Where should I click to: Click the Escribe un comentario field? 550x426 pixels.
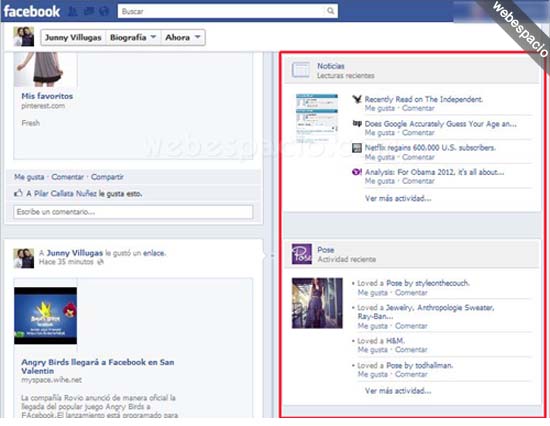[x=133, y=212]
